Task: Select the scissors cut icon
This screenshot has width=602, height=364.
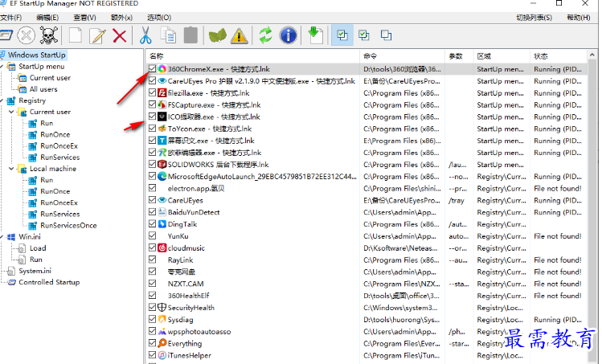Action: click(x=145, y=35)
